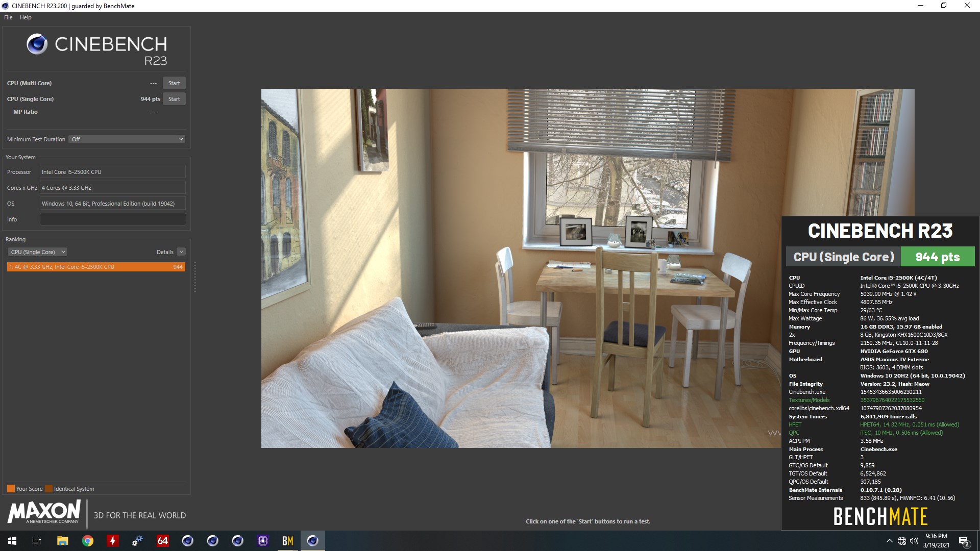
Task: Open the File menu
Action: pyautogui.click(x=8, y=17)
